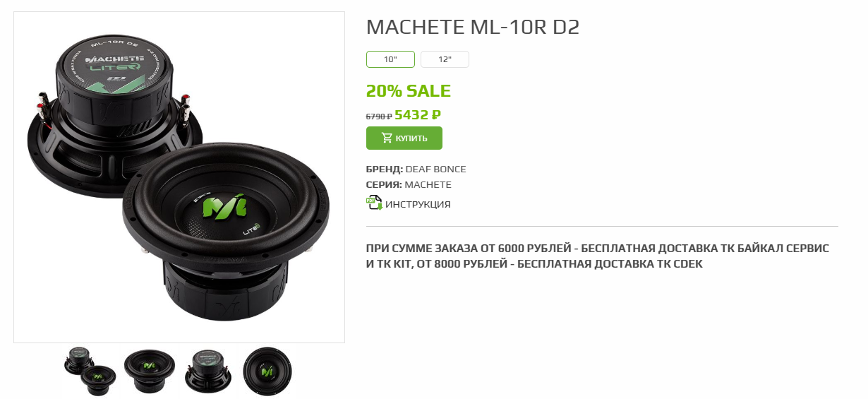
Task: Click the СЕРИЯ label
Action: coord(384,185)
